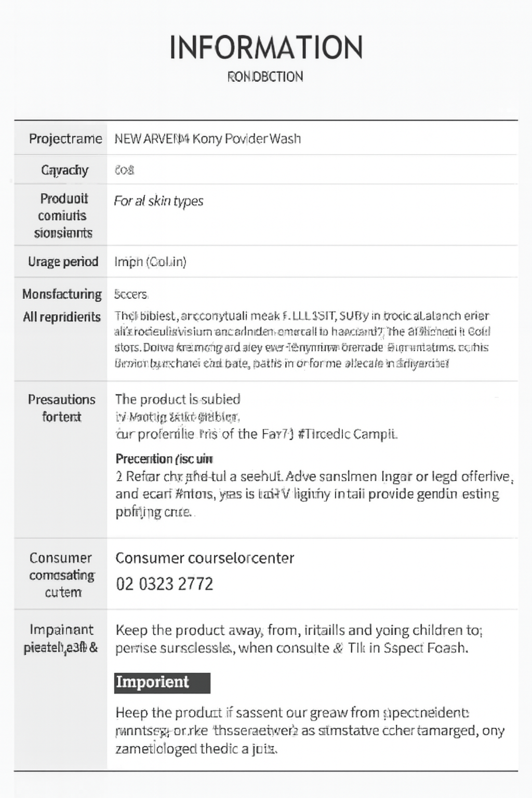Viewport: 532px width, 798px height.
Task: Click the RONDBCTION subtitle under the heading
Action: (265, 77)
